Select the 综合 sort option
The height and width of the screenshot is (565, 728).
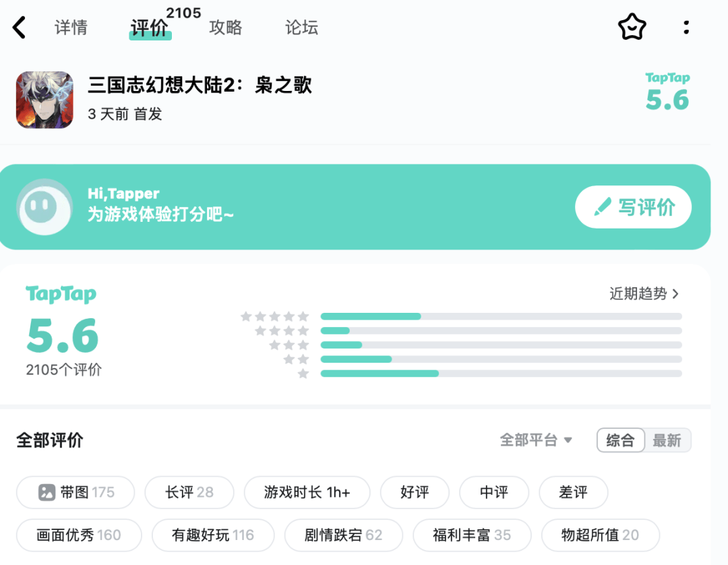621,440
